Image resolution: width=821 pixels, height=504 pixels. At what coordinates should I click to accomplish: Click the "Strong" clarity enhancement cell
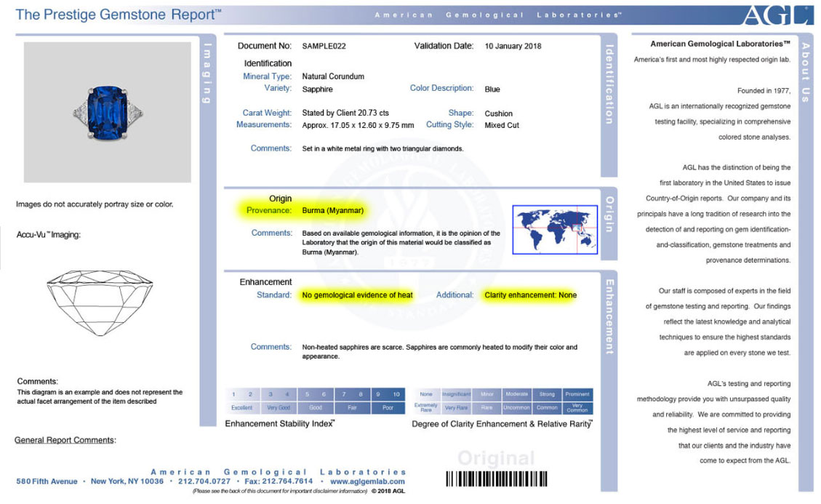(x=547, y=394)
